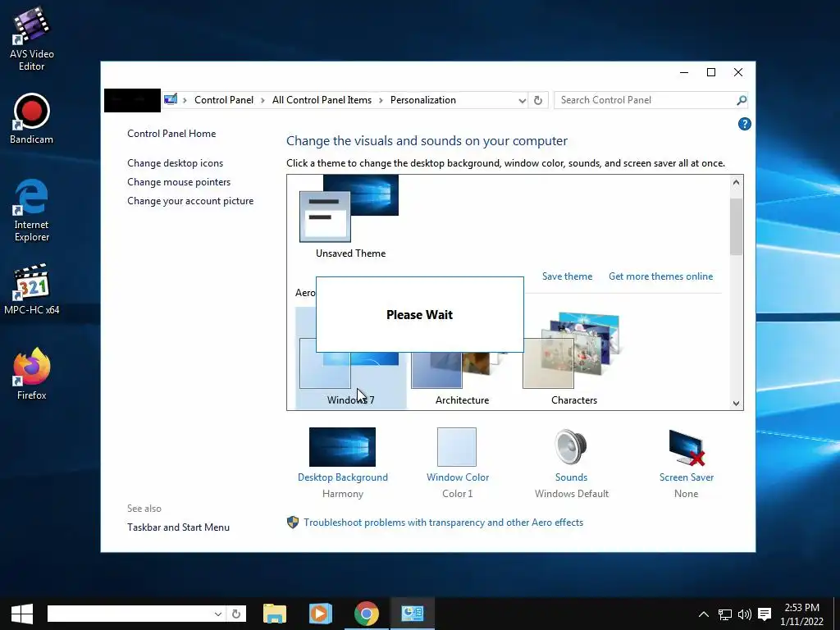This screenshot has width=840, height=630.
Task: Open File Explorer from the taskbar
Action: (275, 614)
